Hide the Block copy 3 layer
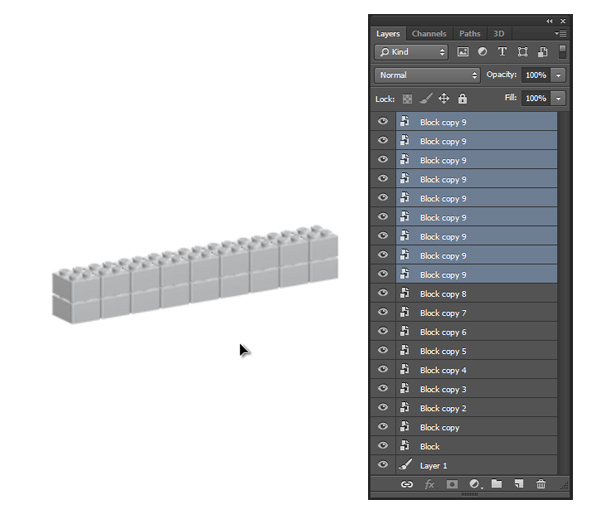Image resolution: width=600 pixels, height=525 pixels. point(383,388)
